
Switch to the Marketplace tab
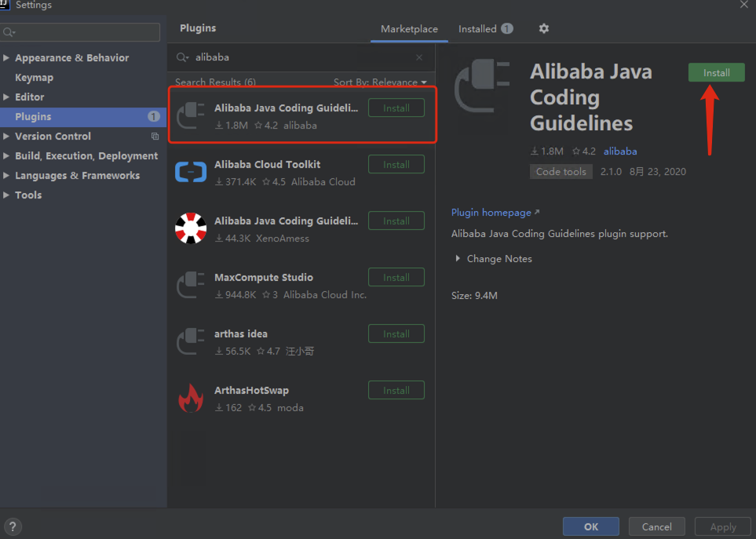[x=409, y=29]
